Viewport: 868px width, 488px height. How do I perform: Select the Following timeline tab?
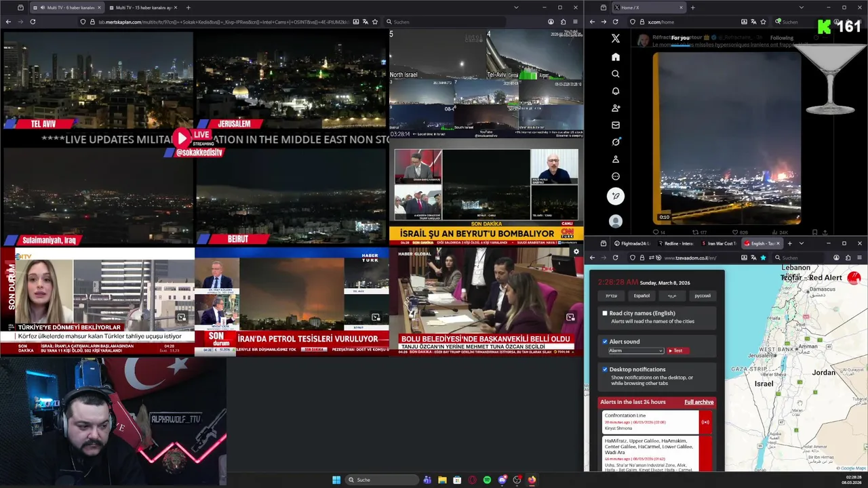(781, 38)
